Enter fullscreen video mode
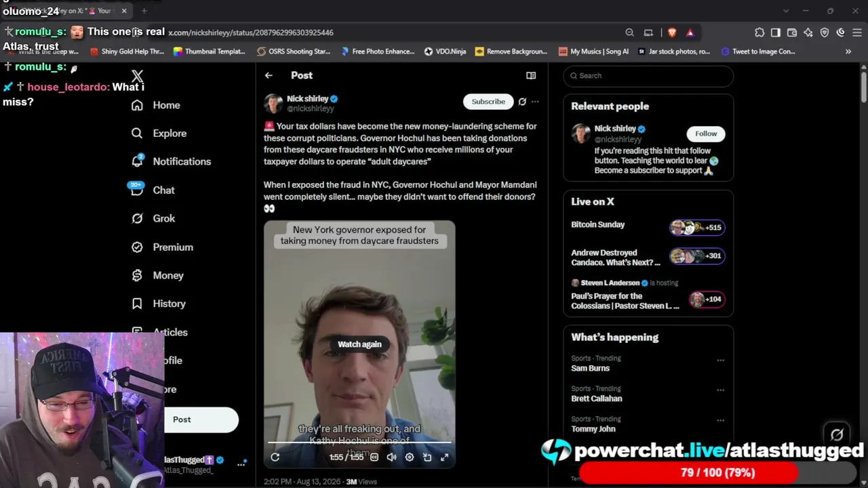The height and width of the screenshot is (488, 868). (x=444, y=457)
